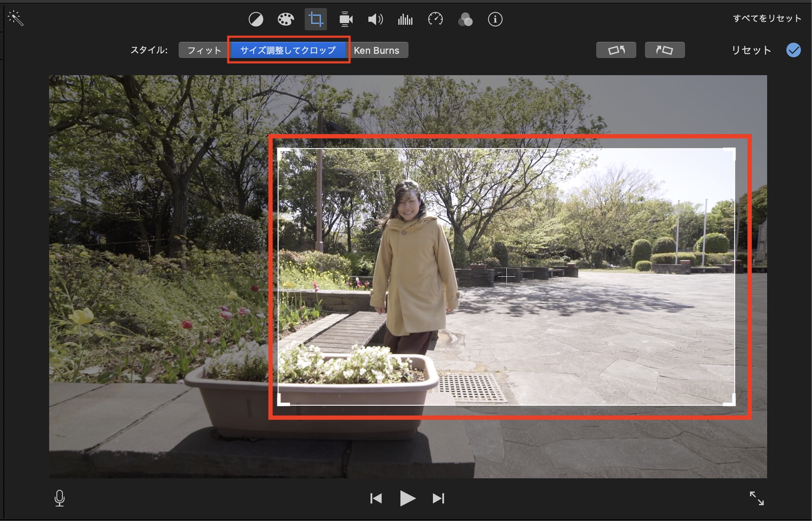The width and height of the screenshot is (812, 521).
Task: Open the color correction palette
Action: [285, 19]
